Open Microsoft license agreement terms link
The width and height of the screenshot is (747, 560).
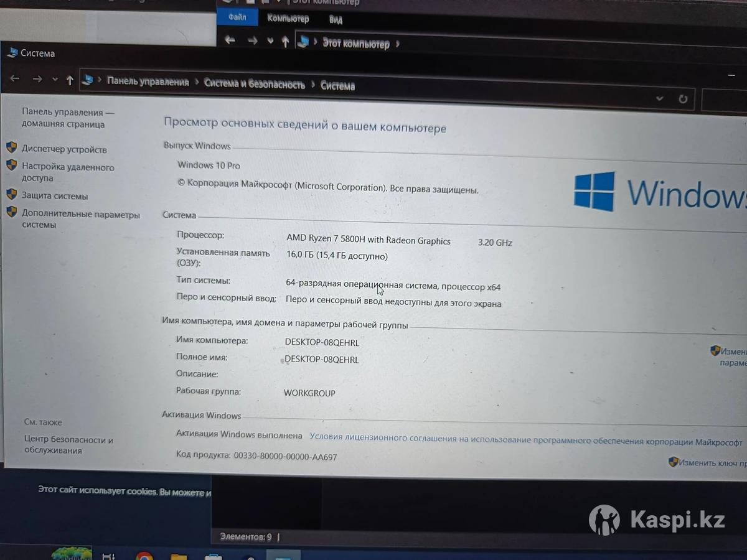tap(526, 440)
